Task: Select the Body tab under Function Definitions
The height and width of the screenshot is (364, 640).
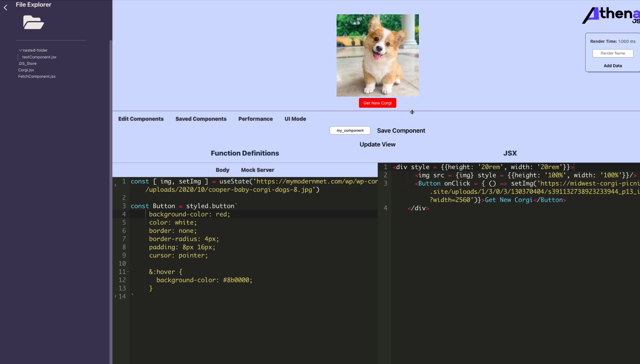Action: pyautogui.click(x=223, y=170)
